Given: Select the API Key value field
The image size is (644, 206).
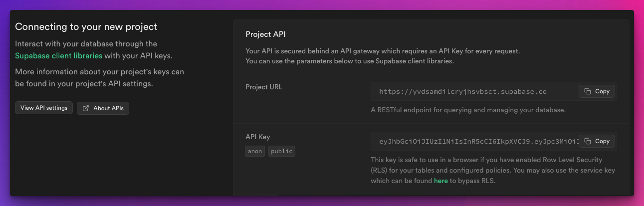Looking at the screenshot, I should coord(494,141).
